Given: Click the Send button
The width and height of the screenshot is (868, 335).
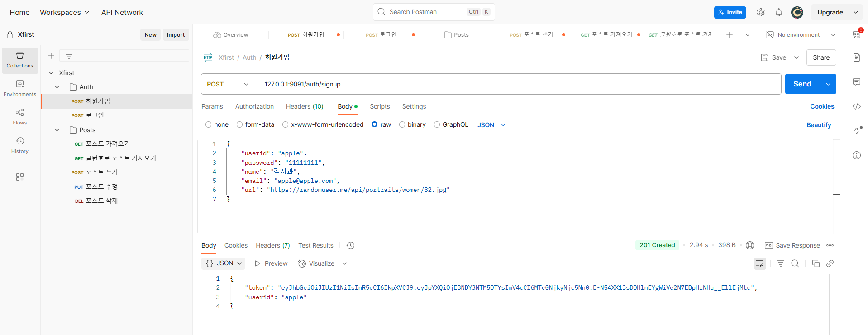Looking at the screenshot, I should (x=802, y=84).
